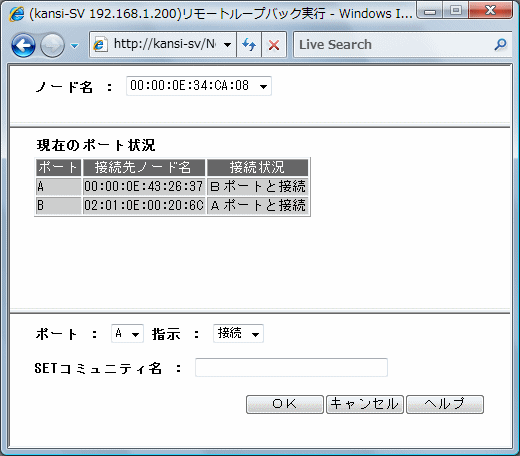520x456 pixels.
Task: Go back with the browser Back arrow
Action: click(23, 45)
